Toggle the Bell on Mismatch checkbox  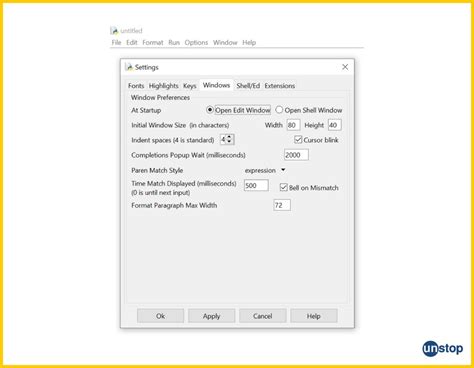click(283, 187)
